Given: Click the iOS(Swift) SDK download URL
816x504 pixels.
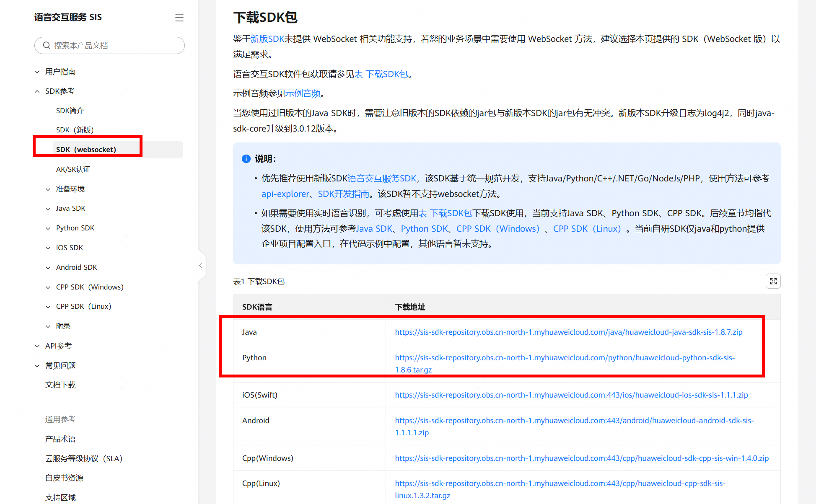Looking at the screenshot, I should [571, 395].
